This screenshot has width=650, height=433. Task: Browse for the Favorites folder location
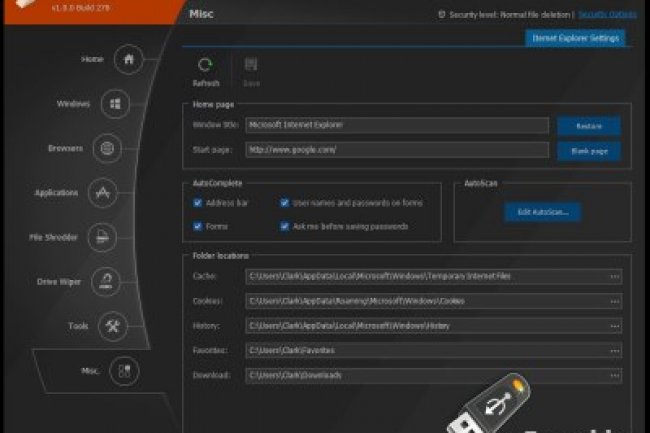tap(614, 351)
